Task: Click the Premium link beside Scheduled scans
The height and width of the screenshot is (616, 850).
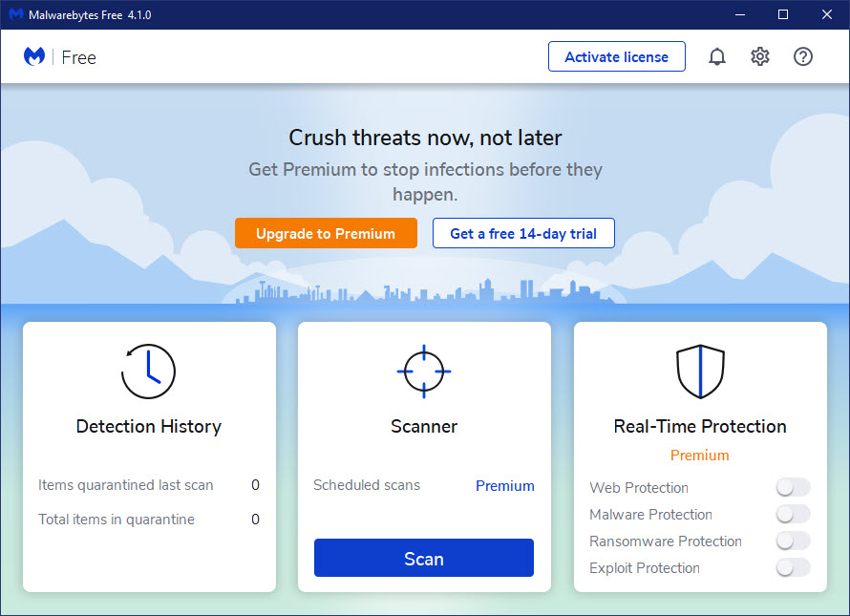Action: click(x=505, y=486)
